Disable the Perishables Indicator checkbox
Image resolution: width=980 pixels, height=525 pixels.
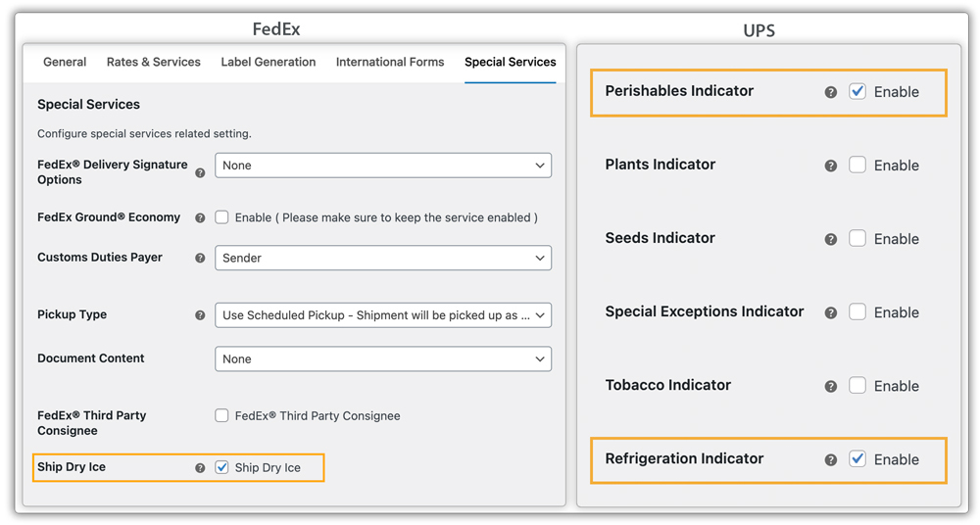[857, 91]
